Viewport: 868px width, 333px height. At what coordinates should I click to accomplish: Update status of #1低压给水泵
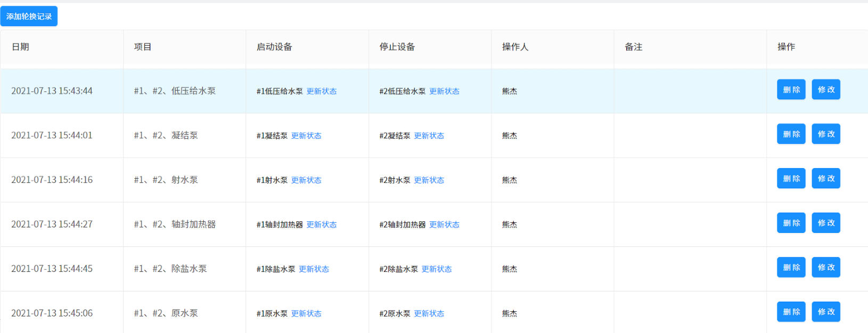[322, 91]
